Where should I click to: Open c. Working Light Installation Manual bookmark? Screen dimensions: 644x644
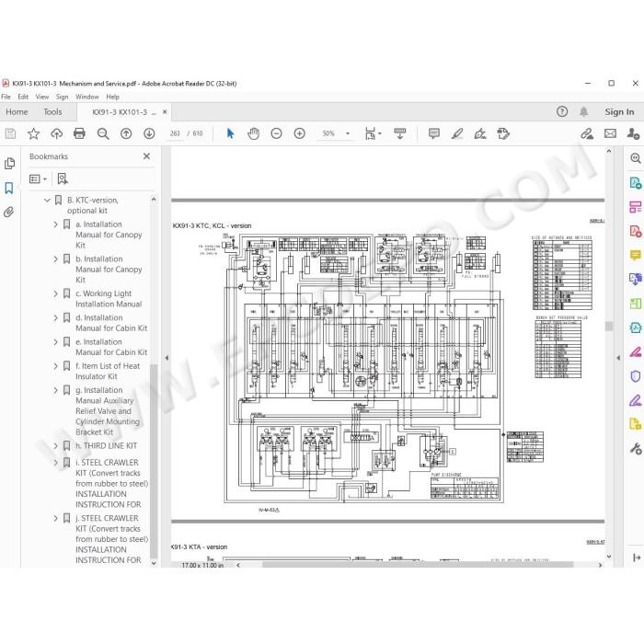[109, 299]
